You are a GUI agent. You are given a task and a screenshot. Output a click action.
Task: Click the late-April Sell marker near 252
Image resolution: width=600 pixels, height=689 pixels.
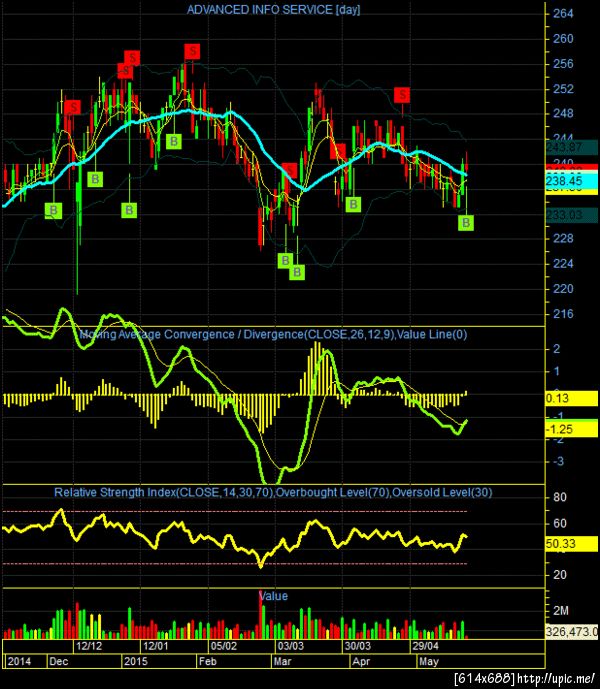click(x=402, y=95)
